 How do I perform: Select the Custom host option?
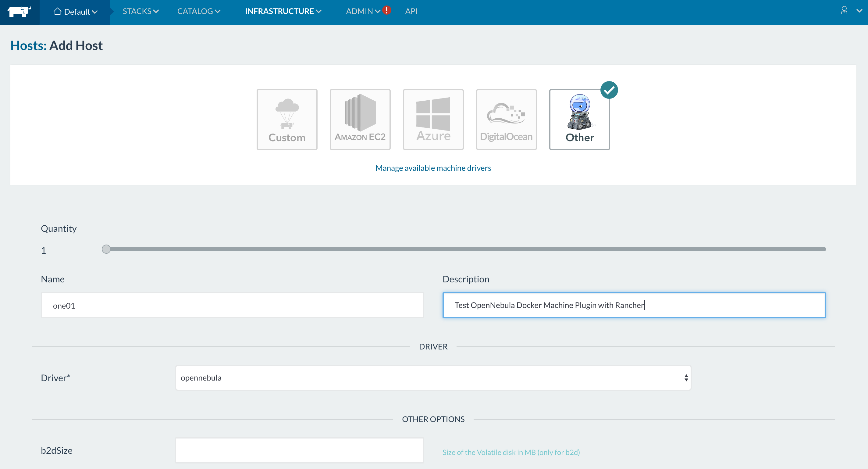[287, 119]
